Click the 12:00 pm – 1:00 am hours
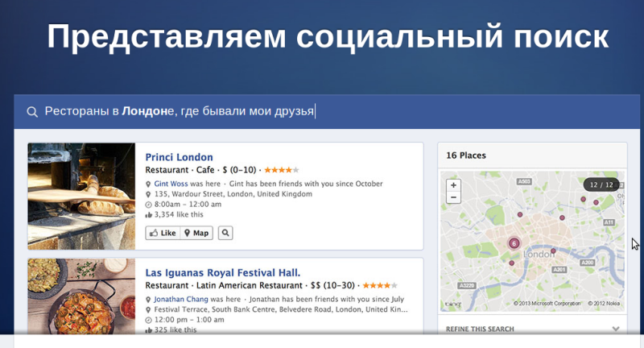 (x=189, y=320)
